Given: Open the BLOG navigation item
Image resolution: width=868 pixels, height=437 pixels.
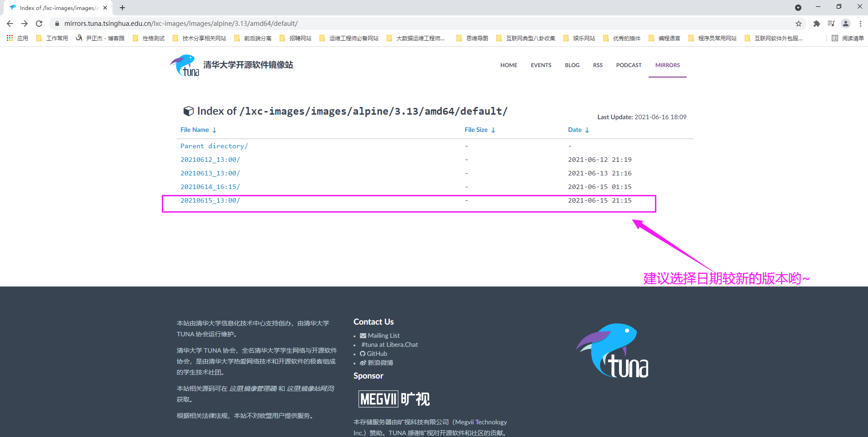Looking at the screenshot, I should (572, 65).
